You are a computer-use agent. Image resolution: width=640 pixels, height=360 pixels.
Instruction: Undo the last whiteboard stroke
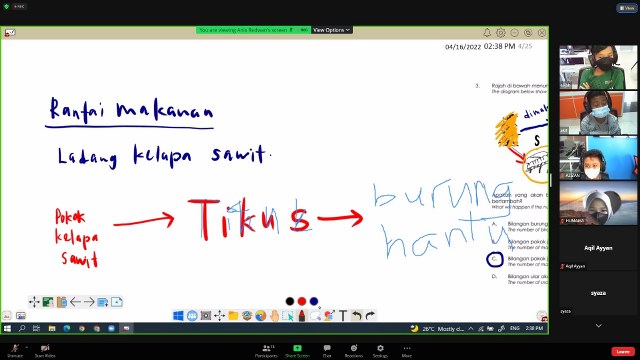point(357,316)
